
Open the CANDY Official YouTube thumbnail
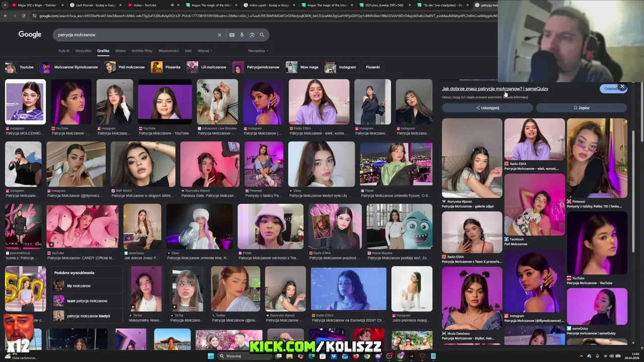(x=83, y=227)
